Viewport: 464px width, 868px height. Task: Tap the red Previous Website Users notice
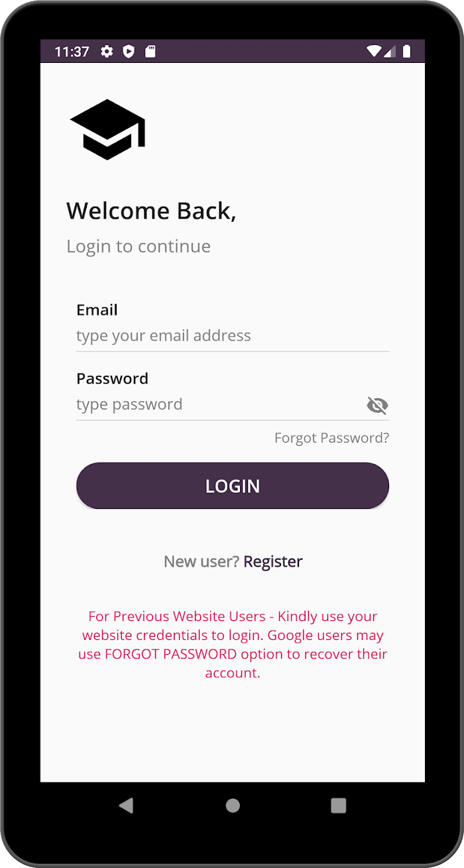tap(233, 644)
